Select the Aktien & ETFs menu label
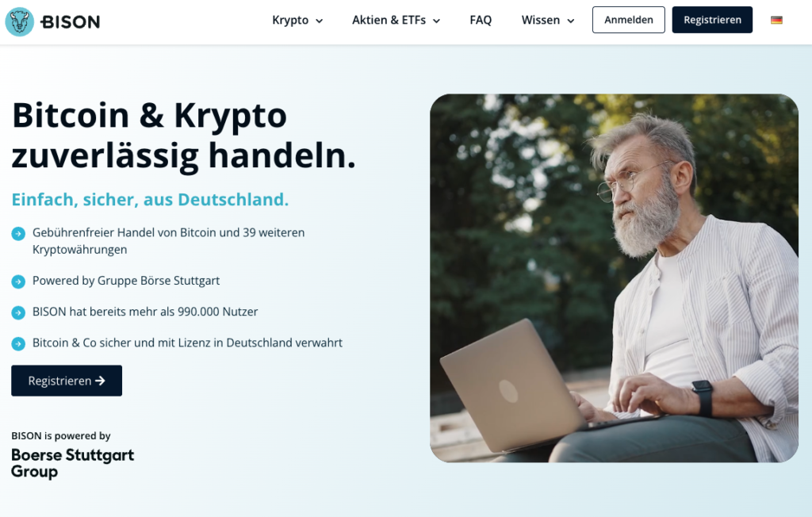The height and width of the screenshot is (517, 812). pos(389,20)
